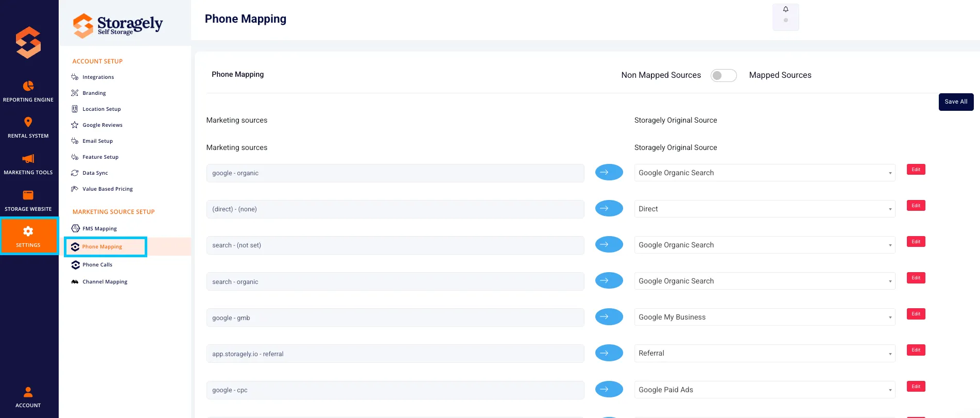The width and height of the screenshot is (980, 418).
Task: Open Feature Setup menu item
Action: (100, 157)
